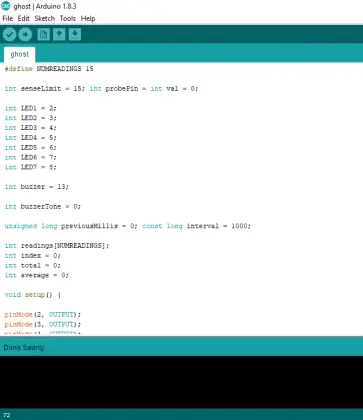Click the Done Saving status message
The width and height of the screenshot is (363, 420).
pos(24,347)
